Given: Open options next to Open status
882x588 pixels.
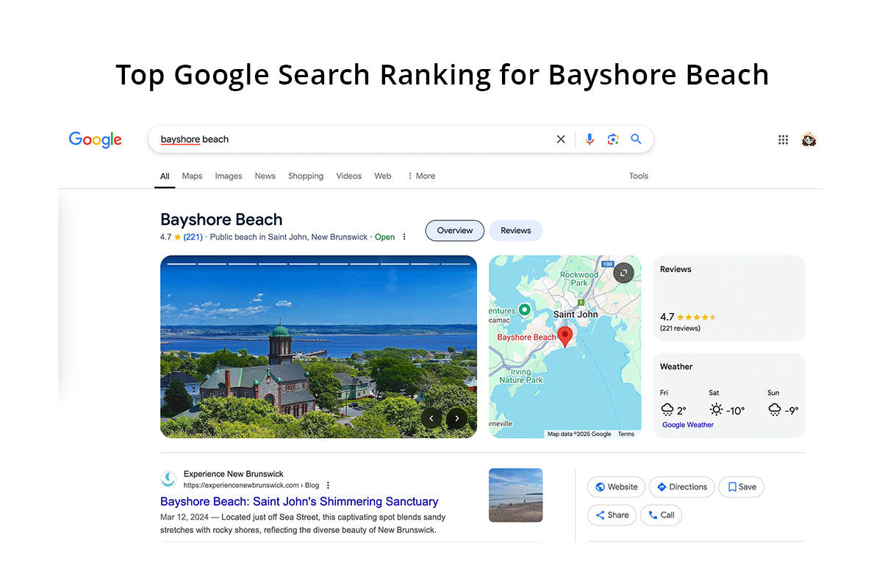Looking at the screenshot, I should (404, 237).
